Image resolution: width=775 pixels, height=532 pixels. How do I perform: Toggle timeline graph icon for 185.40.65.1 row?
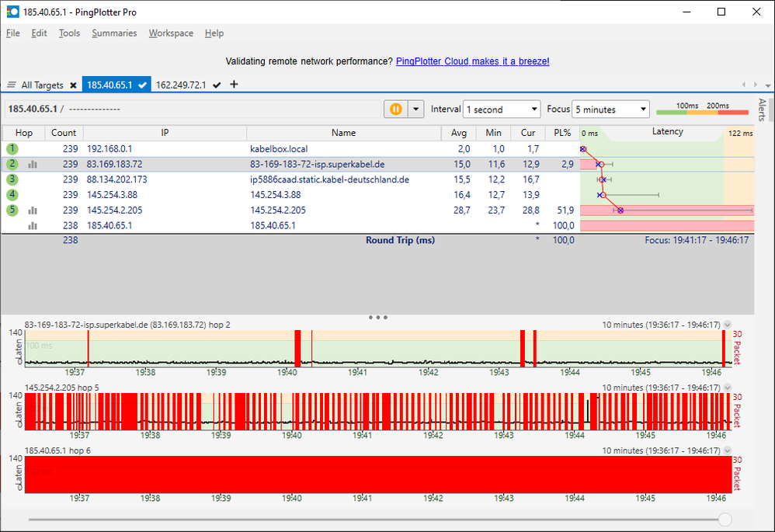33,226
